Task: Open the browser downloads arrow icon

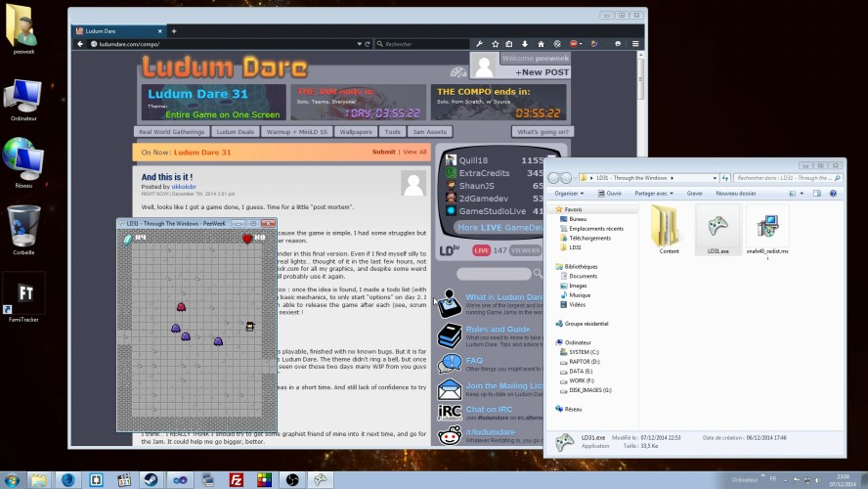Action: click(x=524, y=44)
